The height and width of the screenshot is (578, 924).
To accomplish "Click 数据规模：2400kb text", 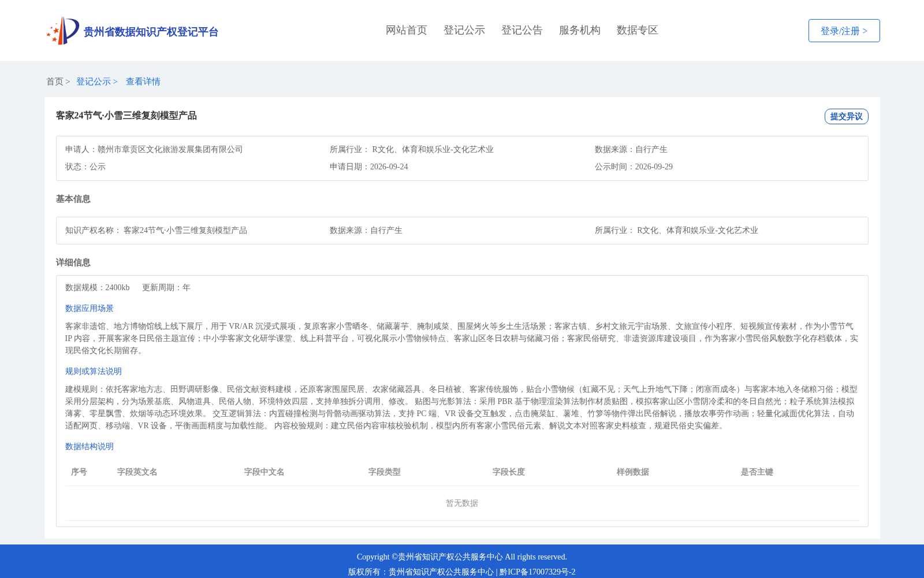I will [x=98, y=287].
